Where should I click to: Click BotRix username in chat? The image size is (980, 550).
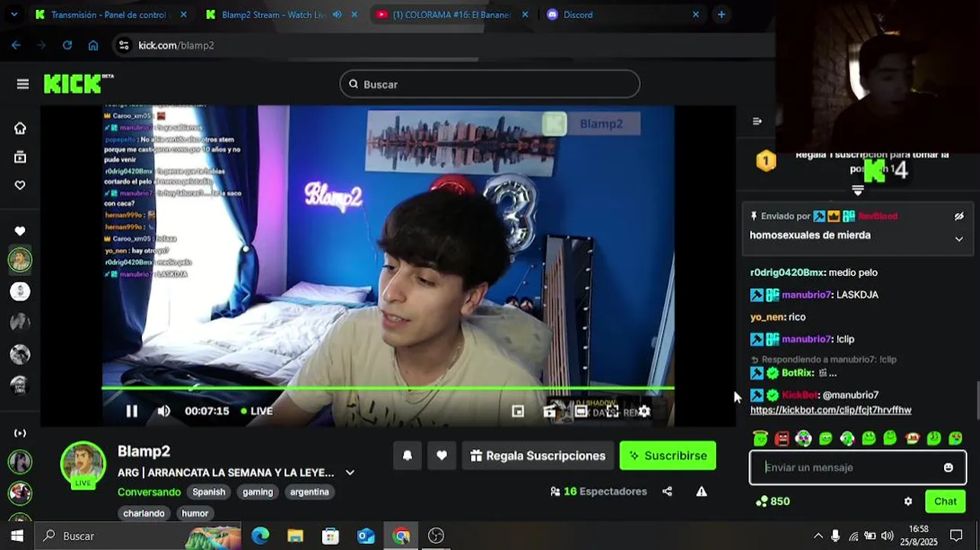click(797, 373)
